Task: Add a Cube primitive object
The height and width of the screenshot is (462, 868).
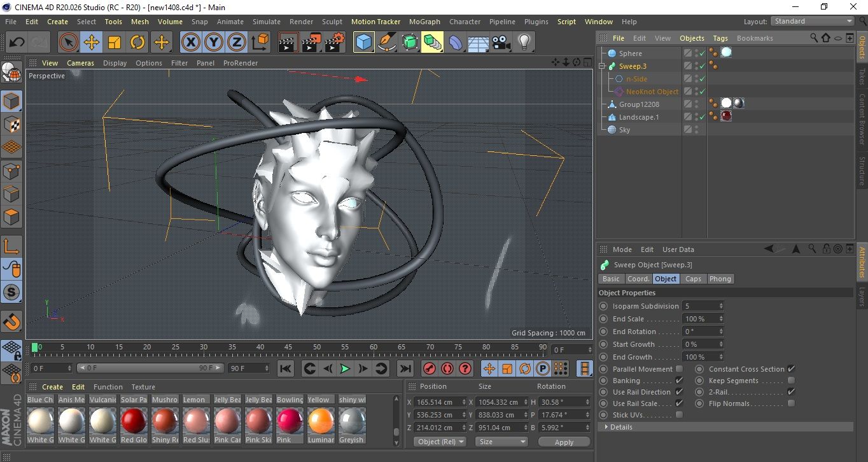Action: 363,43
